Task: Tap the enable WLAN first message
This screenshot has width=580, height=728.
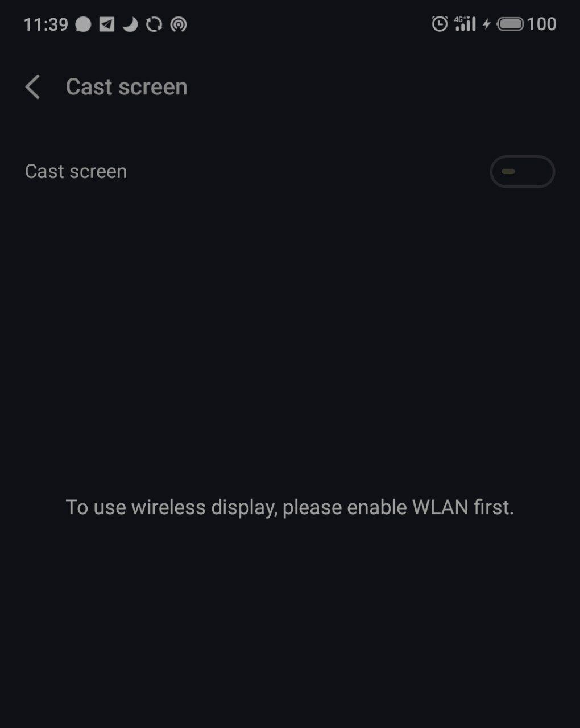Action: pos(289,507)
